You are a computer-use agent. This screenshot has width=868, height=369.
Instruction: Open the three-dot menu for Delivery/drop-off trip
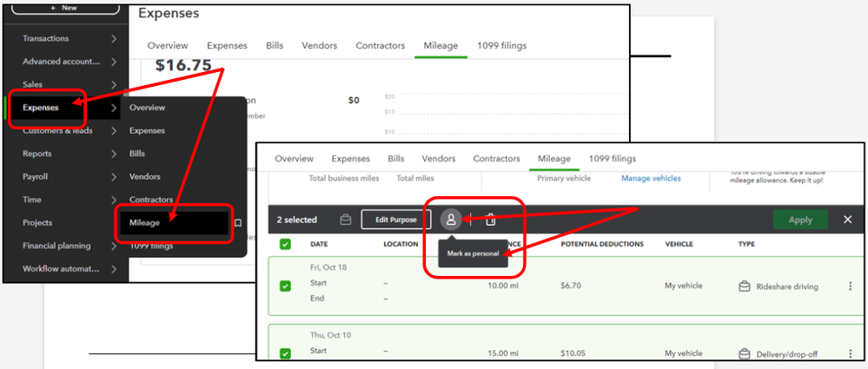click(x=851, y=353)
